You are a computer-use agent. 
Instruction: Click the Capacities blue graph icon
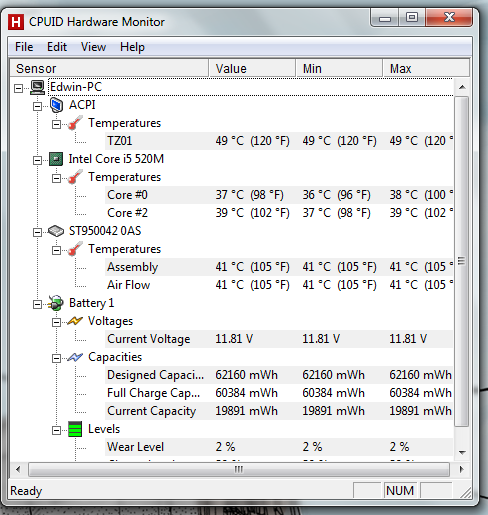coord(75,357)
